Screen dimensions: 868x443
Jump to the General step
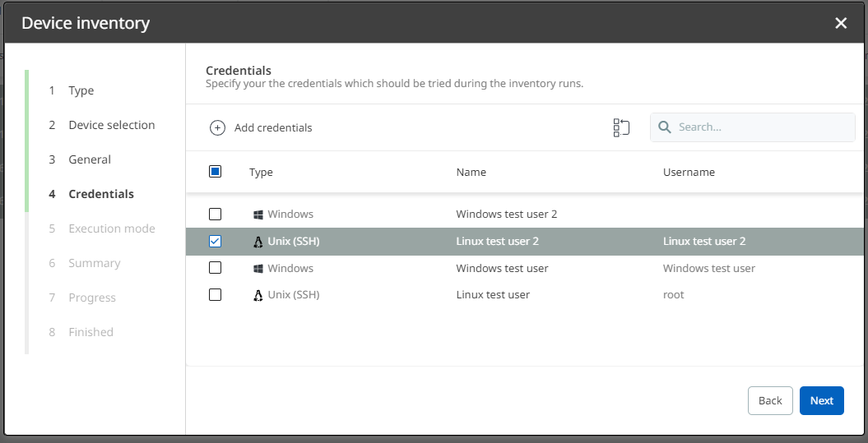[x=90, y=159]
